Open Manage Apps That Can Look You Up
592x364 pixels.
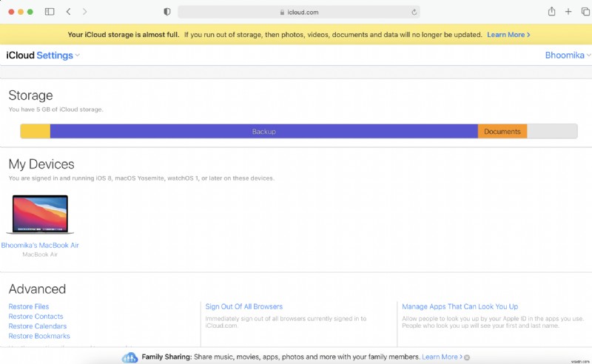pyautogui.click(x=460, y=306)
